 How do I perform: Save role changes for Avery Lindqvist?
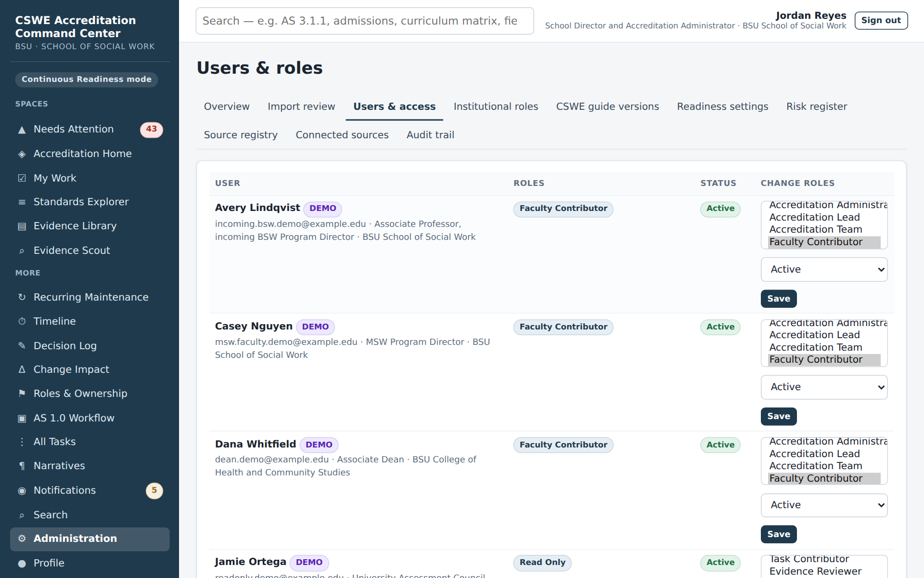[779, 299]
